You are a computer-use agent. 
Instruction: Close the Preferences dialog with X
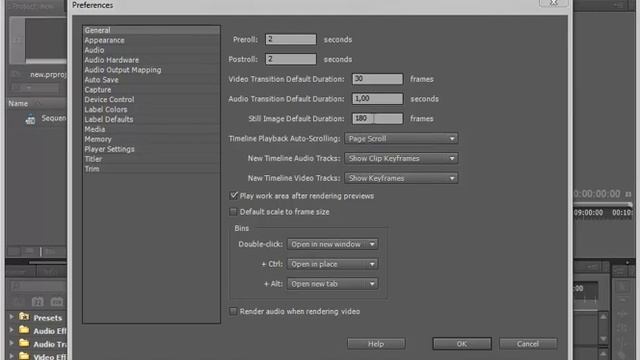tap(553, 3)
